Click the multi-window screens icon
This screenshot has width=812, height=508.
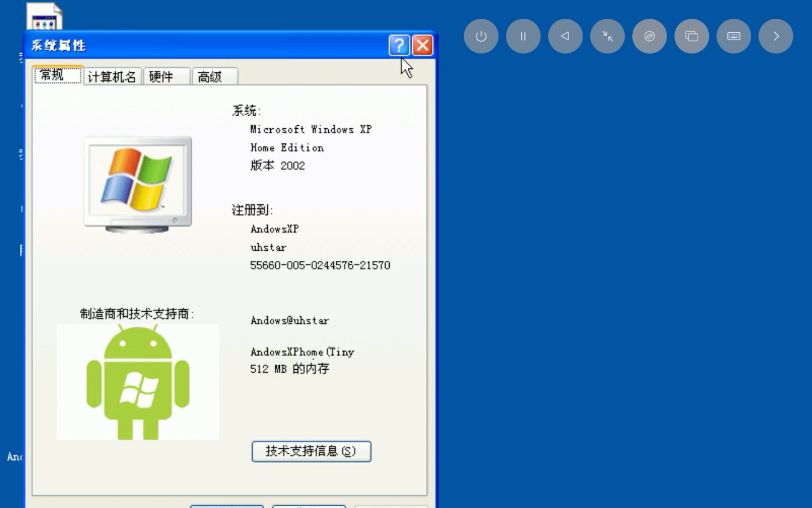coord(691,36)
